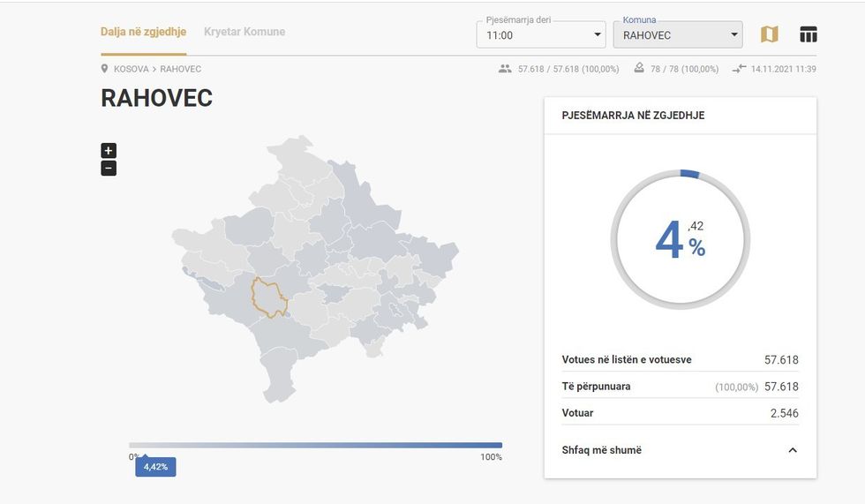Click the 4,42% turnout donut chart
Screen dimensions: 865x504
(x=680, y=240)
